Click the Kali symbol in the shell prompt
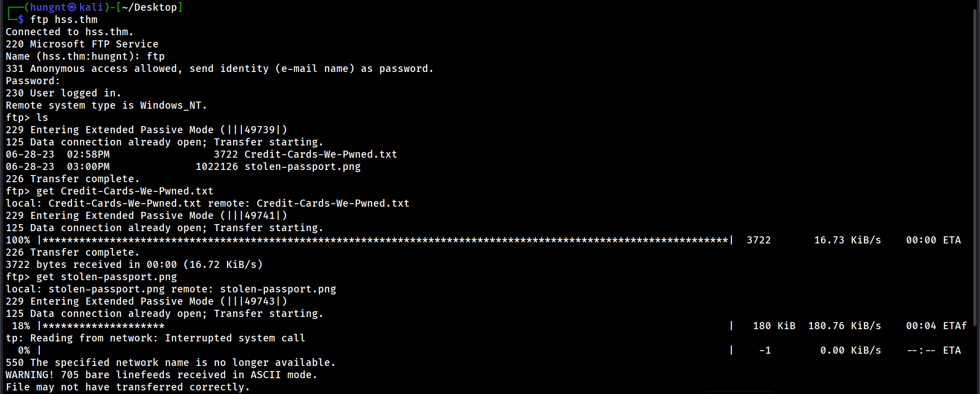Image resolution: width=980 pixels, height=394 pixels. [72, 7]
